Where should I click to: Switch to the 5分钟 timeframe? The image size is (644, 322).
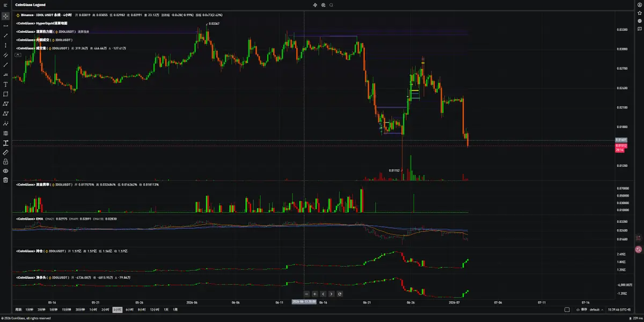[x=53, y=310]
